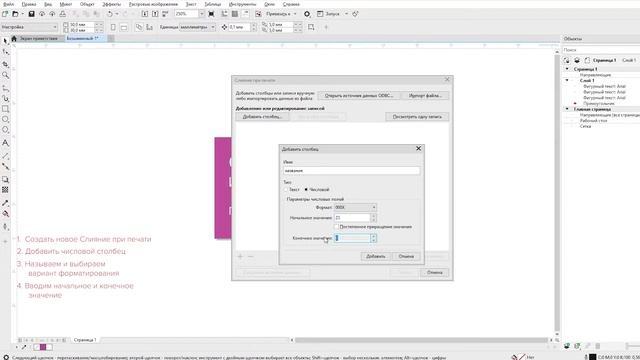Click the magenta color swatch in document palette
Image resolution: width=640 pixels, height=360 pixels.
pyautogui.click(x=43, y=347)
